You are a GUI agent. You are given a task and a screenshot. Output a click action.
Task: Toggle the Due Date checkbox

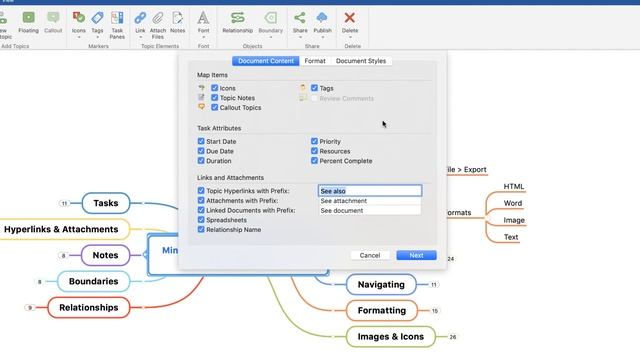coord(201,151)
